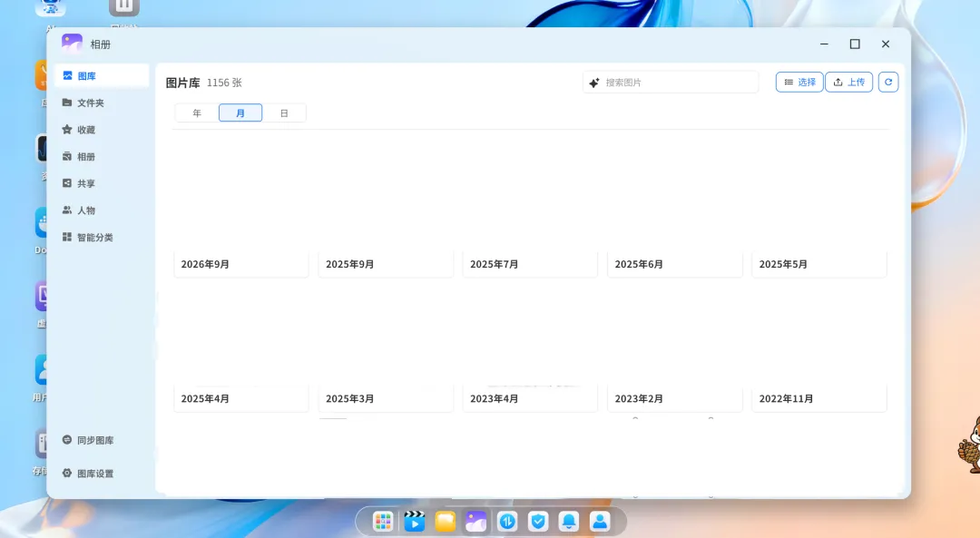Select the 月 month view tab
980x538 pixels.
(240, 113)
